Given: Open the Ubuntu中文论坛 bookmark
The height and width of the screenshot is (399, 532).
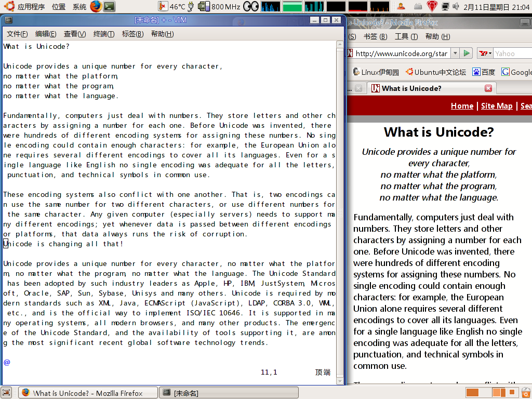Looking at the screenshot, I should tap(436, 72).
